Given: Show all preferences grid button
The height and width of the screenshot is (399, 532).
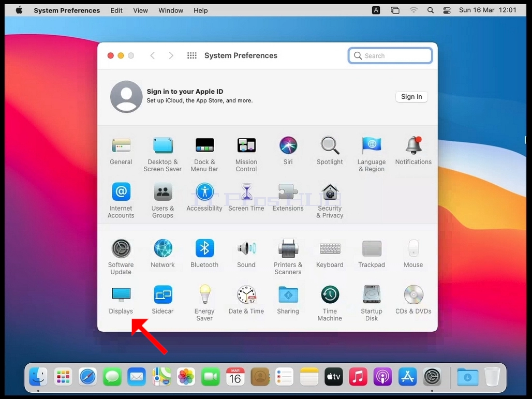Looking at the screenshot, I should point(192,56).
